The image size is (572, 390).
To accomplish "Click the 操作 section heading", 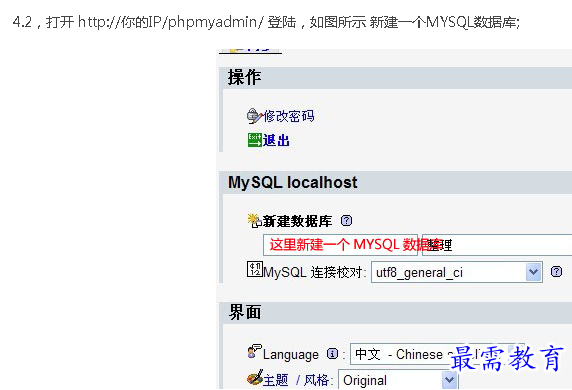I will tap(244, 77).
